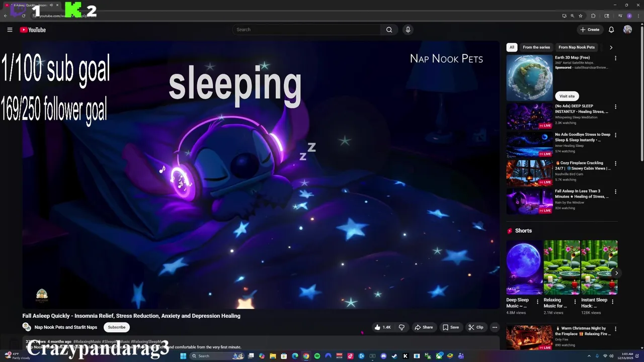The image size is (644, 362).
Task: Select From the series chip
Action: tap(536, 47)
